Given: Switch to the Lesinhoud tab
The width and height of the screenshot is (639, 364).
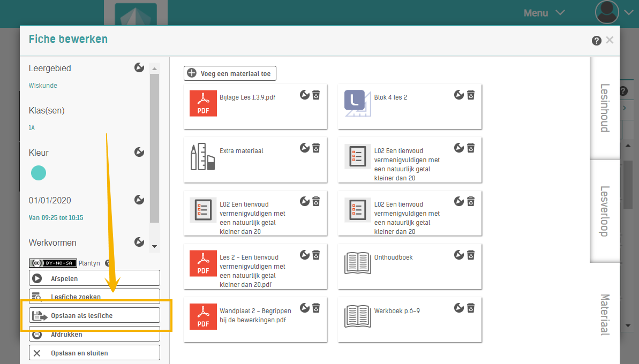Looking at the screenshot, I should [x=605, y=108].
